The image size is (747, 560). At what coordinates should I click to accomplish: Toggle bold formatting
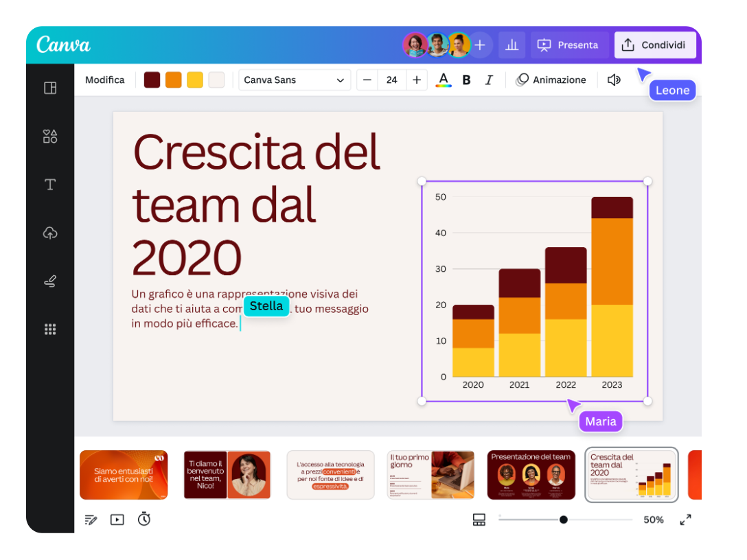pyautogui.click(x=466, y=80)
